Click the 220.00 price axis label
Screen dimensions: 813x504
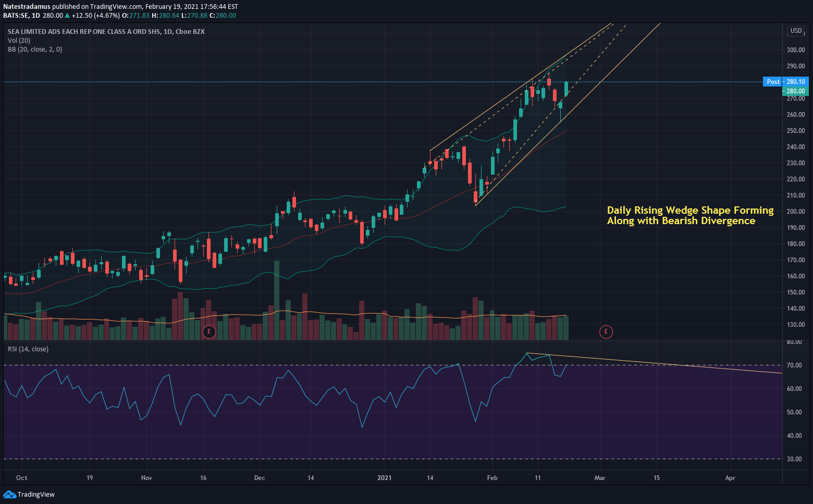click(x=796, y=180)
